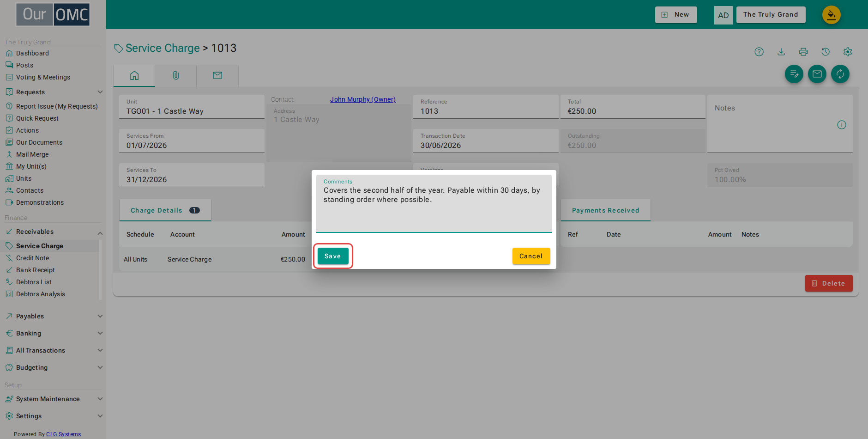The height and width of the screenshot is (439, 868).
Task: Open the CLG Systems link
Action: 63,434
